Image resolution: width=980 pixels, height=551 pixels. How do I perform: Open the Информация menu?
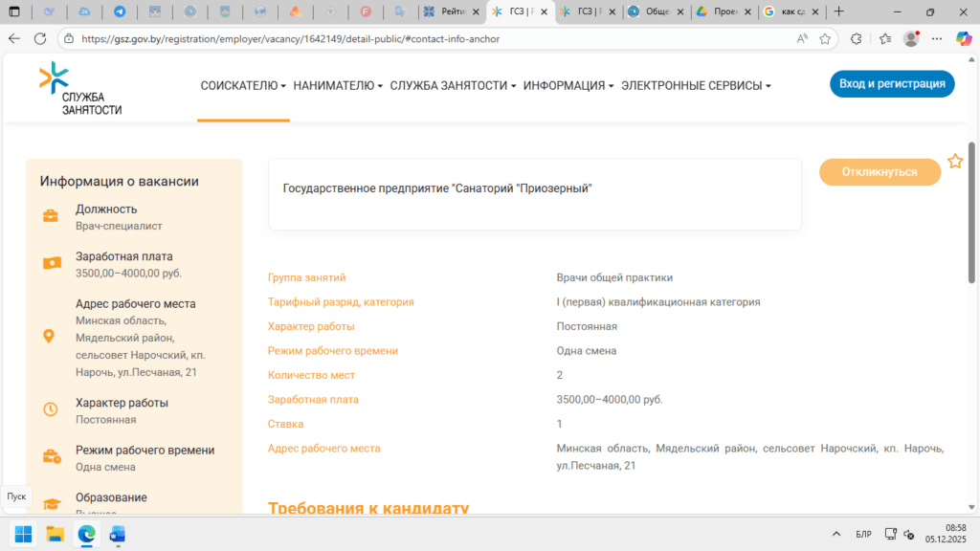(568, 85)
